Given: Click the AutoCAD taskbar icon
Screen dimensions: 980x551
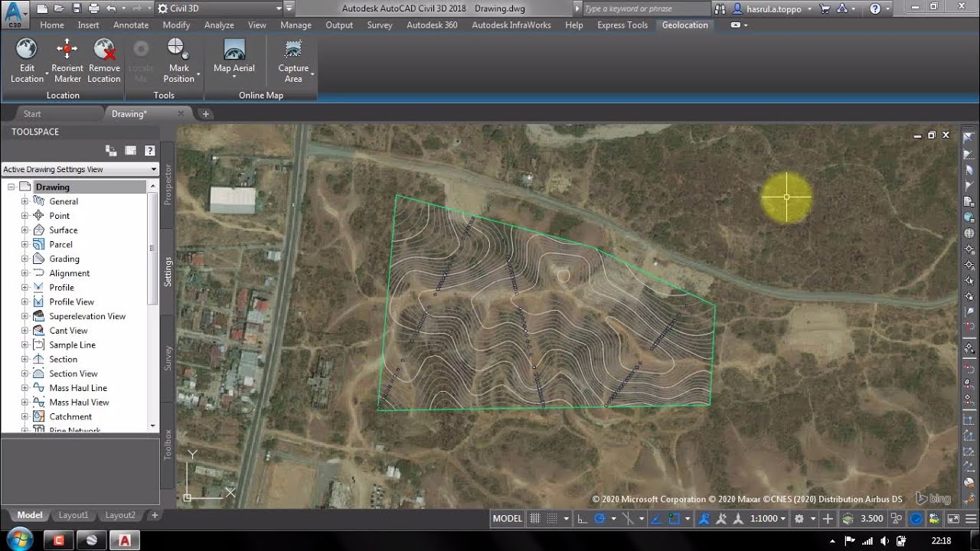Looking at the screenshot, I should click(124, 540).
